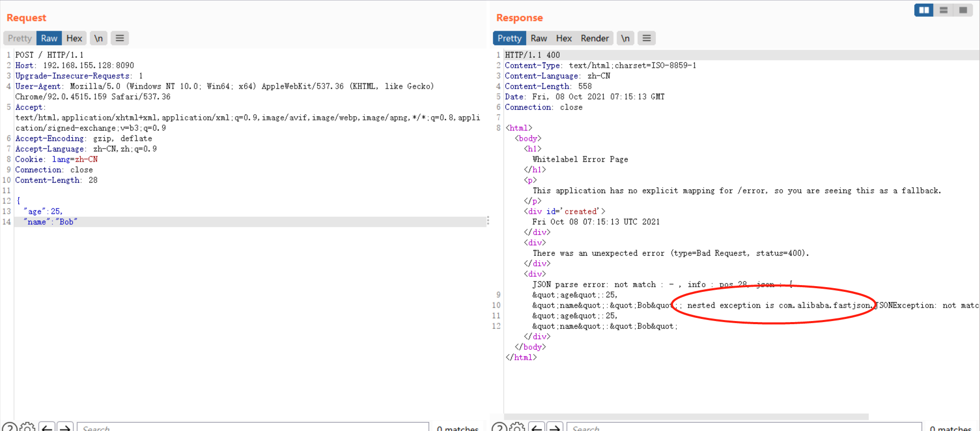This screenshot has width=980, height=431.
Task: Click the POST / HTTP/1.1 request line
Action: pyautogui.click(x=49, y=55)
